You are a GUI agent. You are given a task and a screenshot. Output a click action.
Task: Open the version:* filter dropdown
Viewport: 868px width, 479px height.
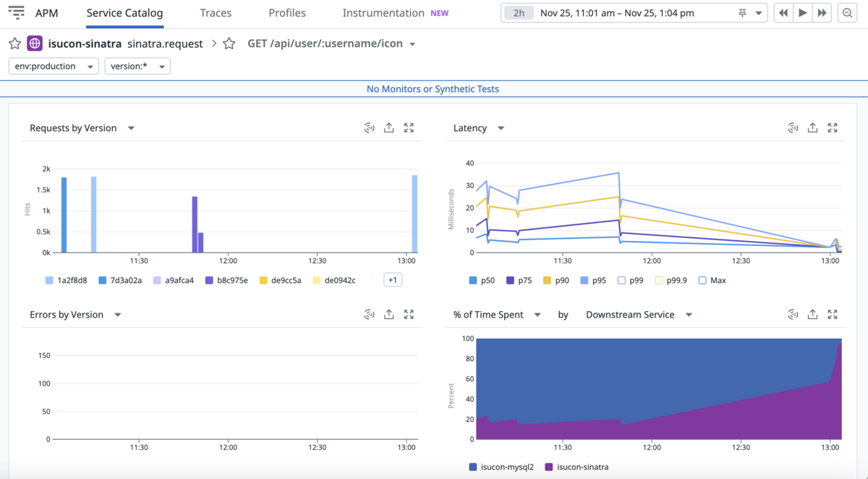[x=137, y=66]
